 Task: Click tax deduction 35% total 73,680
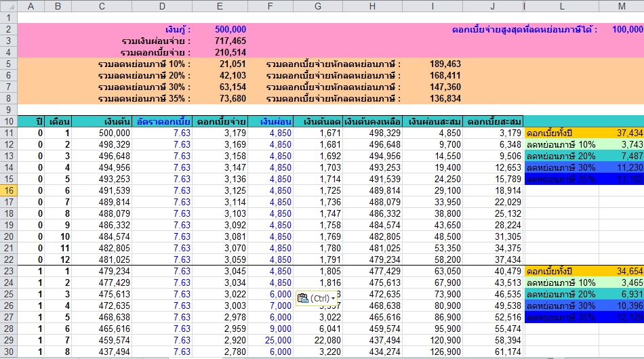click(x=233, y=98)
